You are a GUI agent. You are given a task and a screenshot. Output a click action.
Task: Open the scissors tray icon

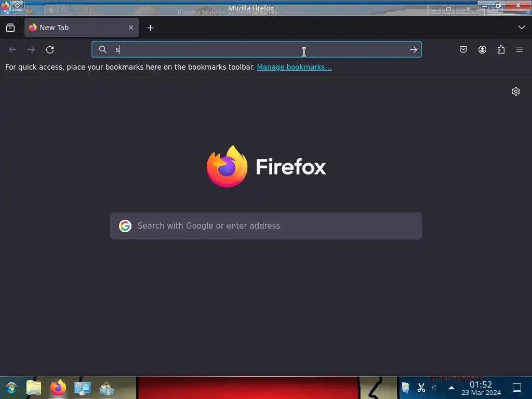pos(421,388)
